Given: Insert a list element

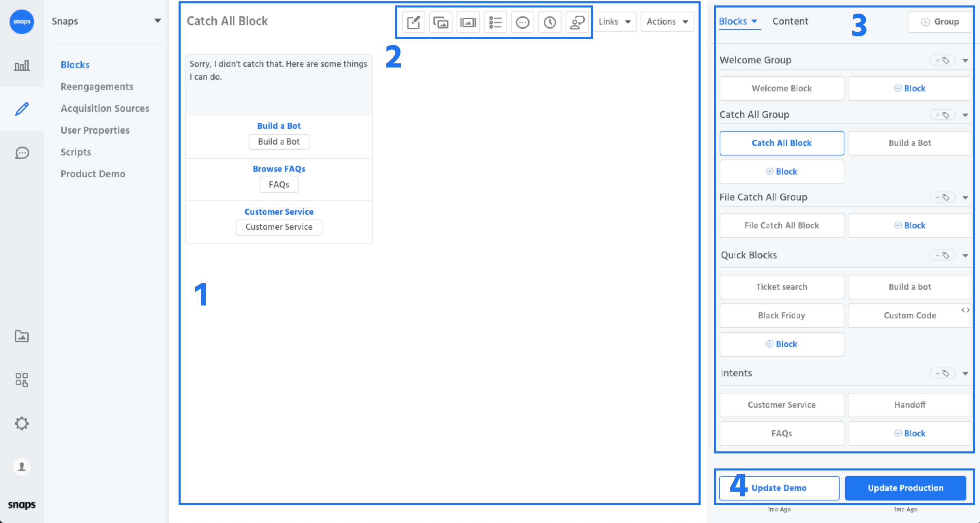Looking at the screenshot, I should (x=495, y=22).
